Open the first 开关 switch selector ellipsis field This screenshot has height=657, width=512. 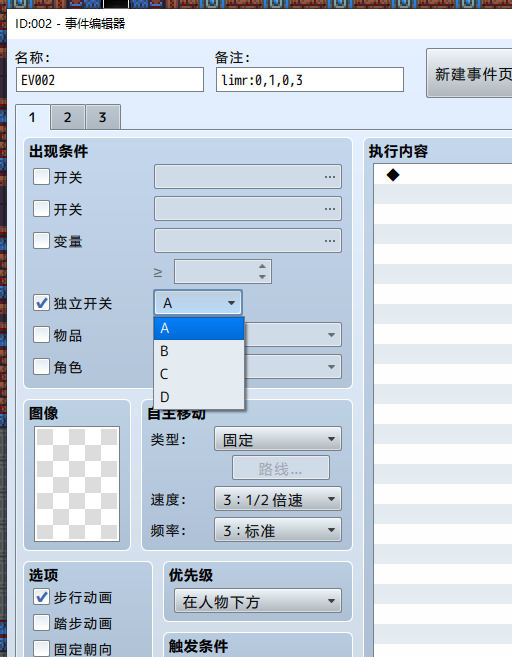[x=248, y=177]
